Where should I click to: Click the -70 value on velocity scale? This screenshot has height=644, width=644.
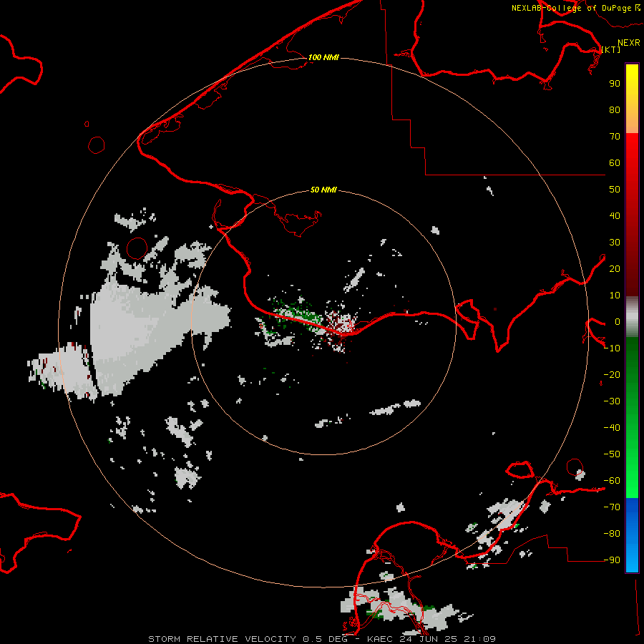pos(612,507)
